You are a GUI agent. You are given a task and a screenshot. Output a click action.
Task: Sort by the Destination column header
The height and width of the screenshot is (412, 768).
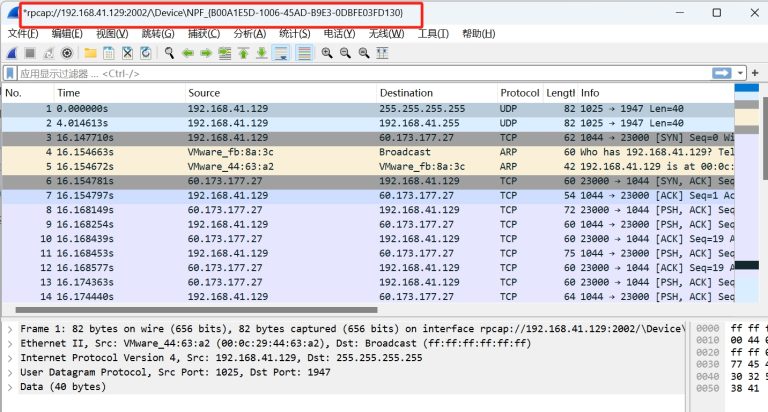coord(437,93)
